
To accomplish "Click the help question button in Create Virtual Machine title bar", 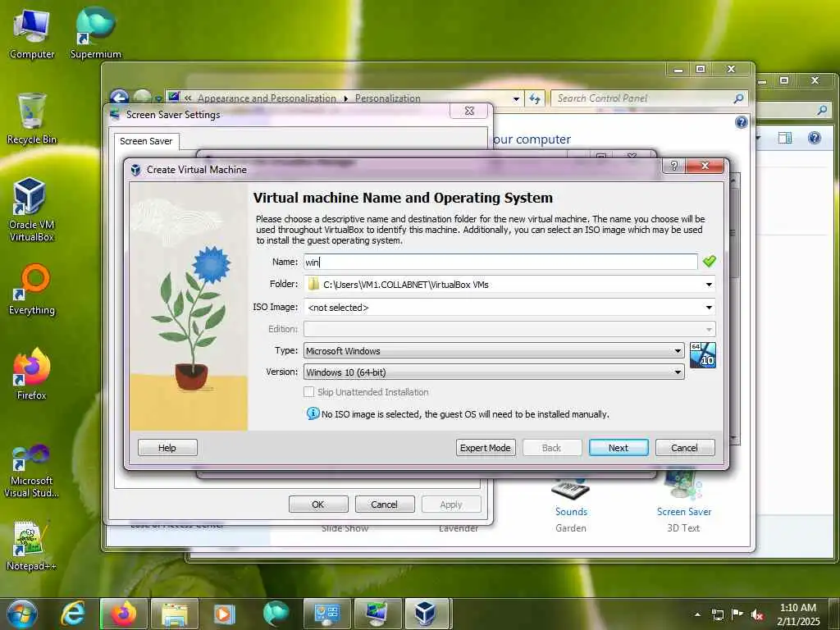I will pos(674,166).
